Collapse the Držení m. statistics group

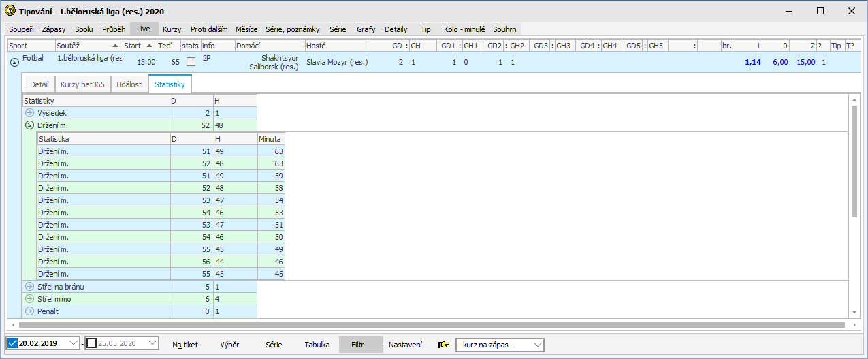click(x=29, y=125)
